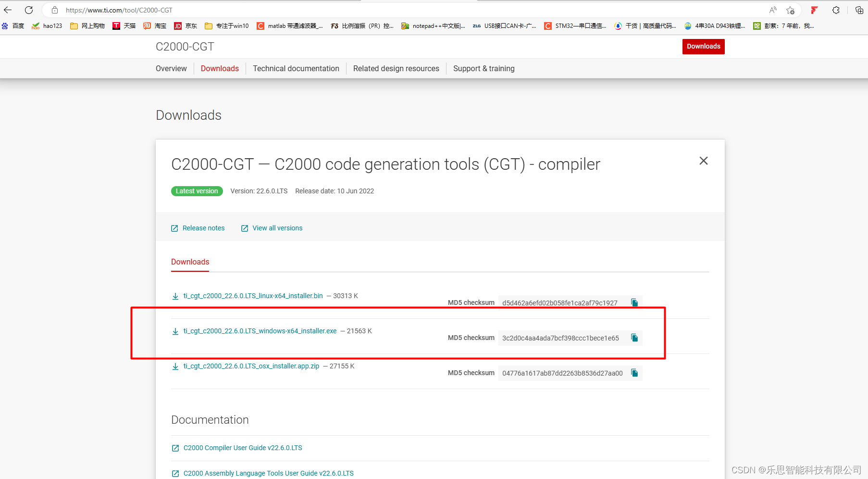Open the collections icon in browser toolbar
The height and width of the screenshot is (479, 868).
click(x=859, y=10)
